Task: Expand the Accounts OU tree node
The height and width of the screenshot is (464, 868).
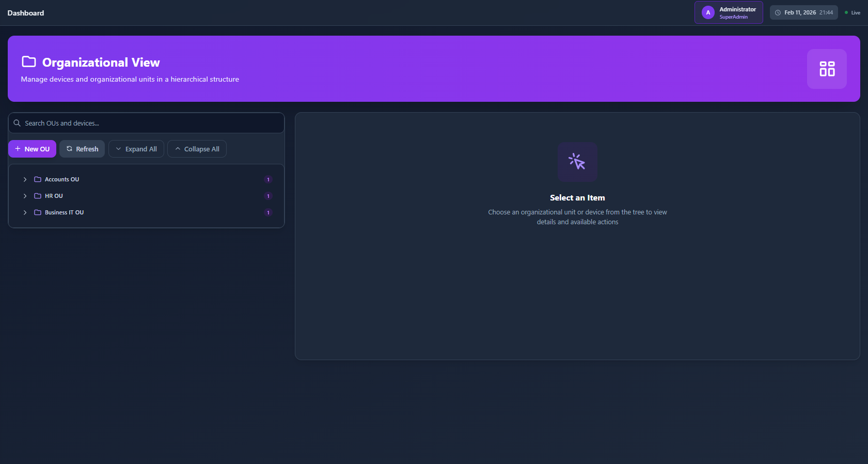Action: tap(25, 179)
